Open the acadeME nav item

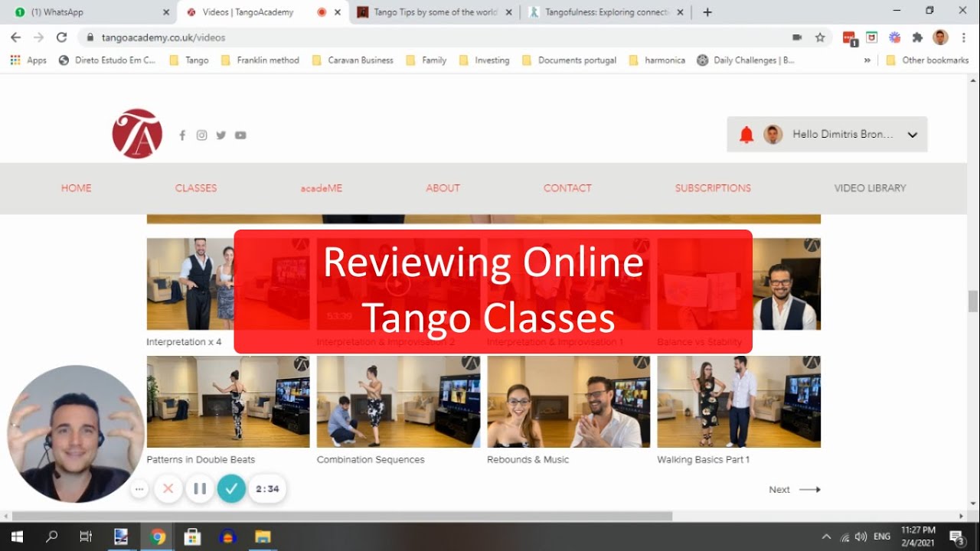click(x=322, y=188)
